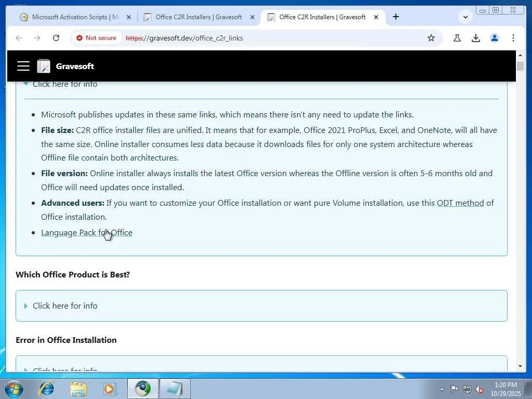Click the address bar URL
532x399 pixels.
coord(184,38)
